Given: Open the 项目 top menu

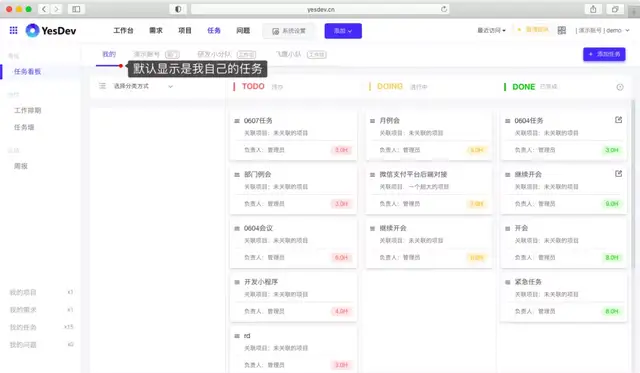Looking at the screenshot, I should 185,30.
